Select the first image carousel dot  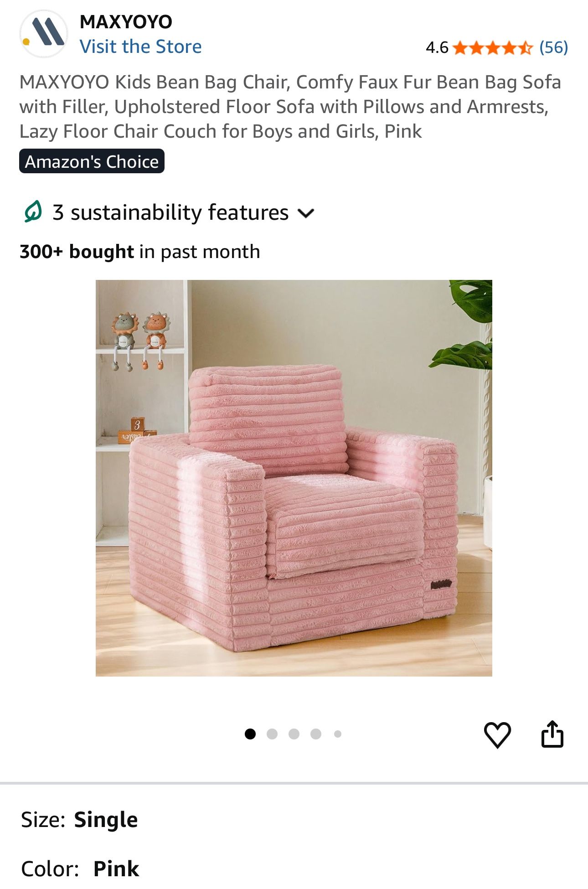click(x=250, y=734)
